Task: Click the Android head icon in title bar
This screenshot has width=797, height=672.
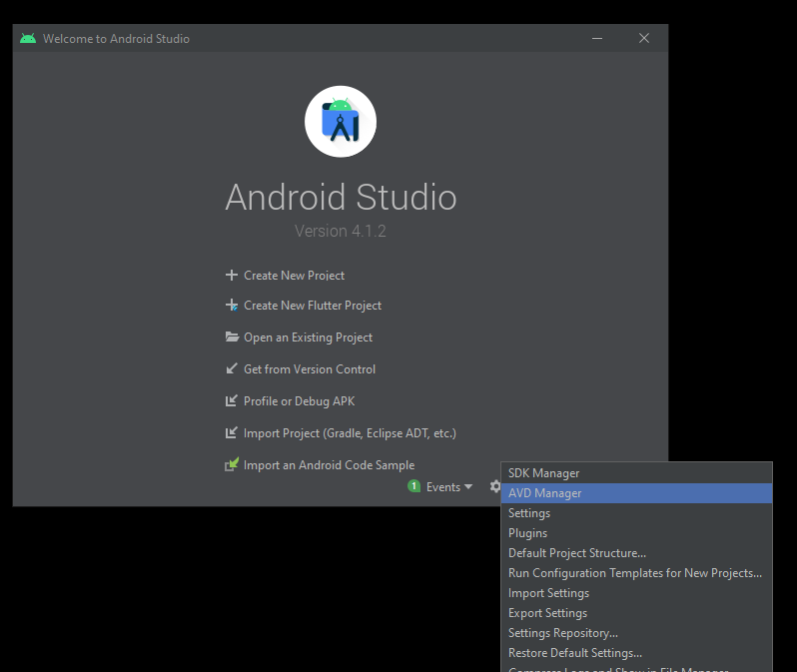Action: (28, 39)
